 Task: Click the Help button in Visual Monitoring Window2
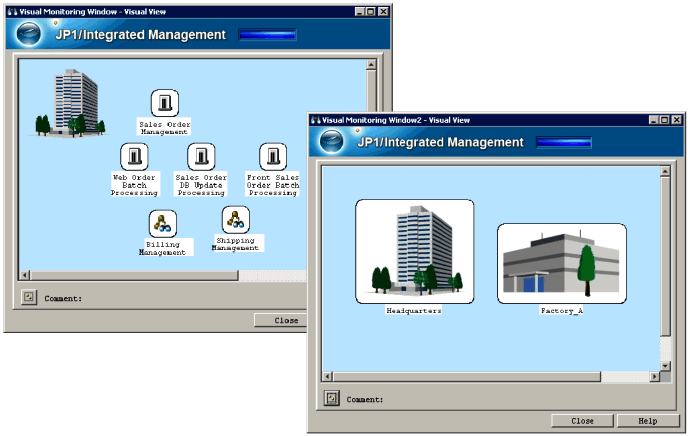pos(648,421)
